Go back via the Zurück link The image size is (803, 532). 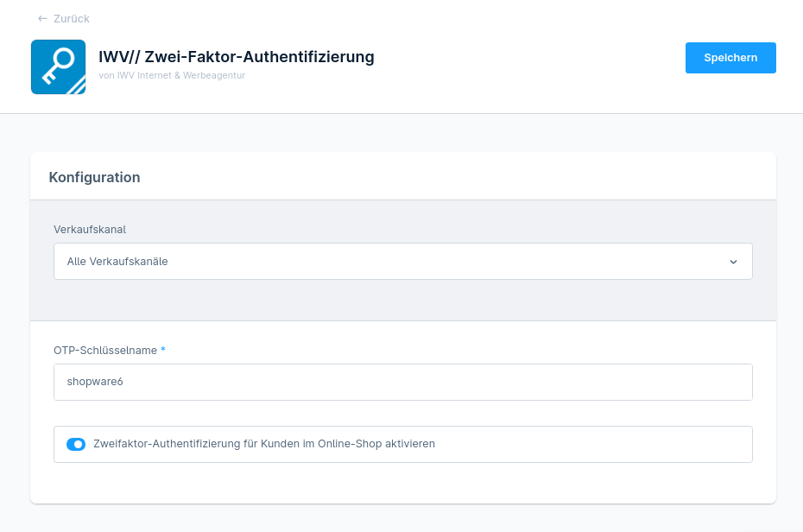pyautogui.click(x=64, y=18)
